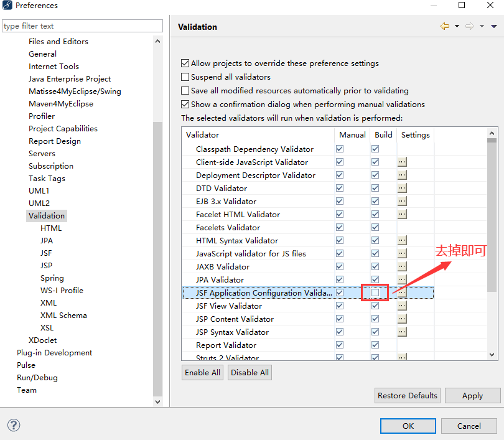Enable Save all modified resources automatically
This screenshot has height=440, width=504.
[x=185, y=91]
